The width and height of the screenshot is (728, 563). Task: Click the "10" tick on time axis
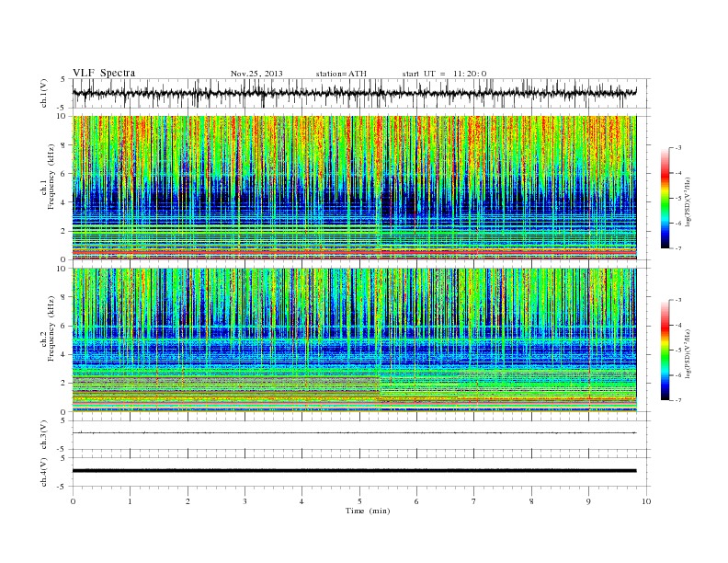coord(646,501)
